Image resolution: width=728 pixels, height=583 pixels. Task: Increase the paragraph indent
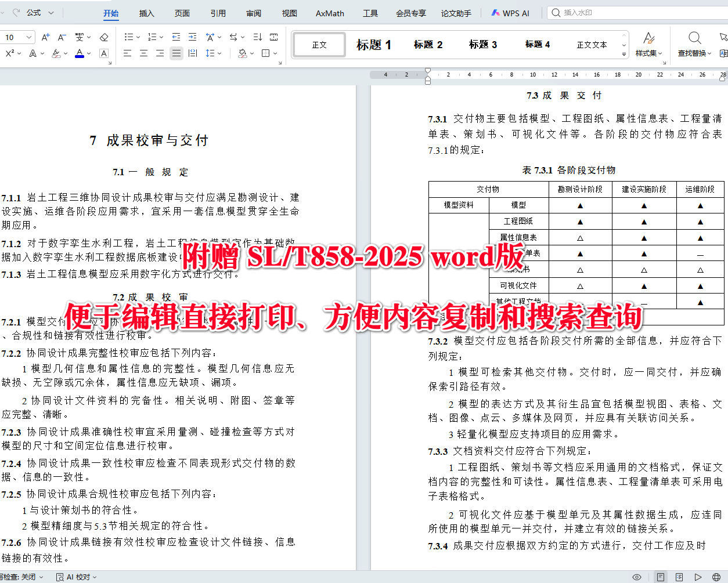(193, 37)
